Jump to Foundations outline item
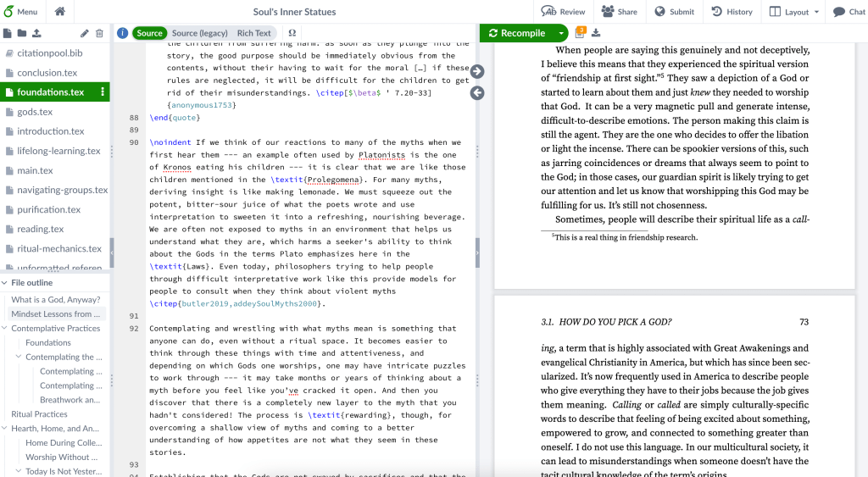The width and height of the screenshot is (868, 477). tap(48, 342)
